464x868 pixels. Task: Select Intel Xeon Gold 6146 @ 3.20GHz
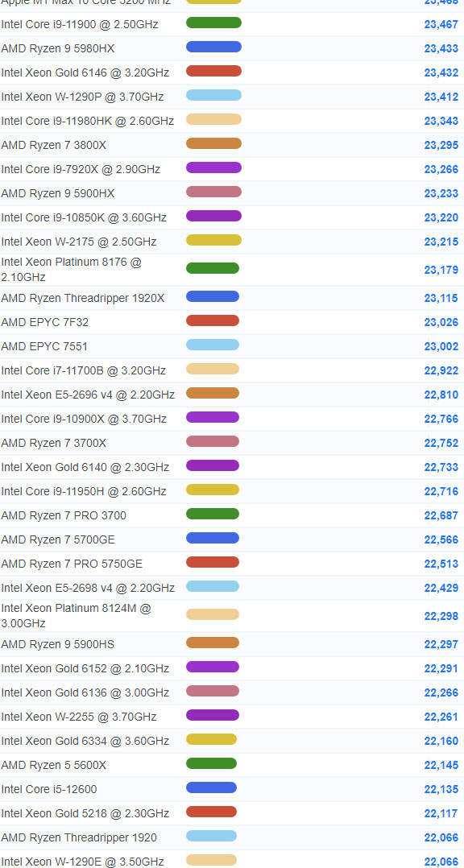85,72
